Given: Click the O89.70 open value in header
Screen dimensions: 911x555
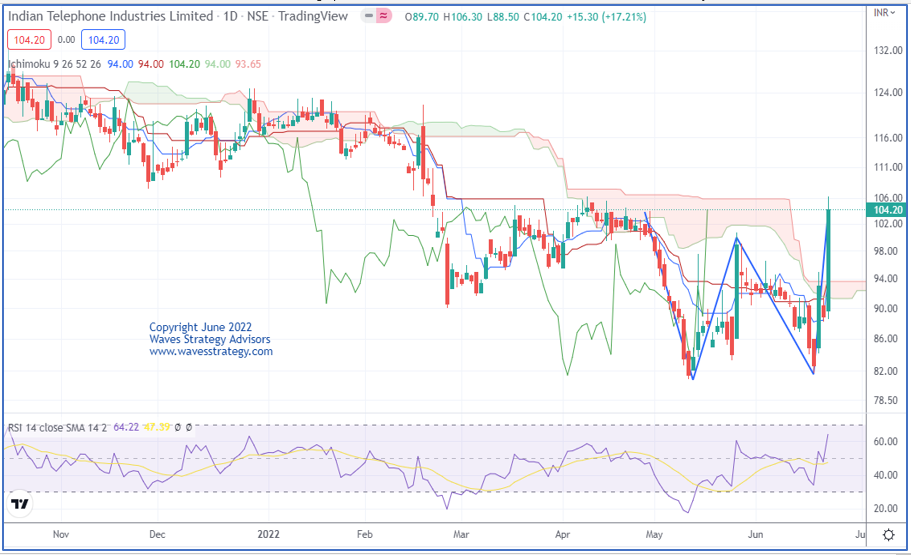Looking at the screenshot, I should (422, 17).
